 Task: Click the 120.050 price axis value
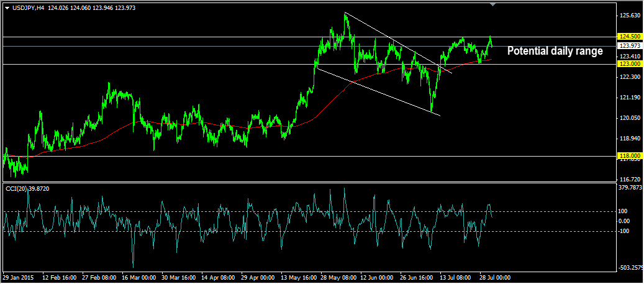click(x=630, y=118)
